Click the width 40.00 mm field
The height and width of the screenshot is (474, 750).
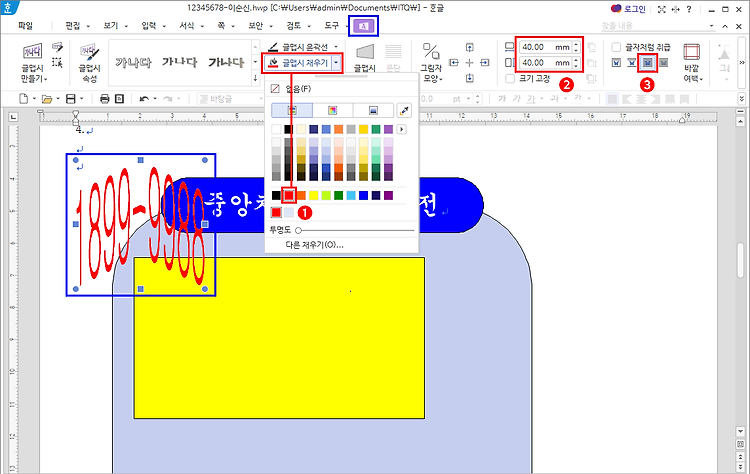tap(545, 47)
